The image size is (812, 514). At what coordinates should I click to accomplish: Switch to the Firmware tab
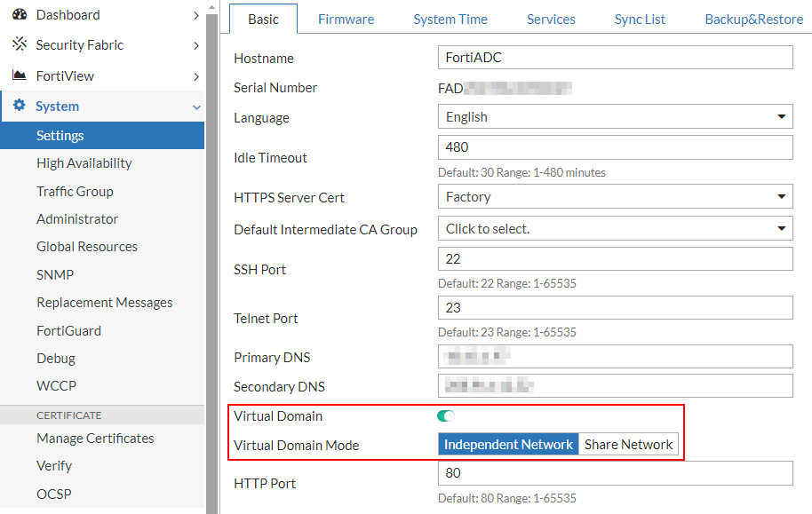(x=346, y=19)
